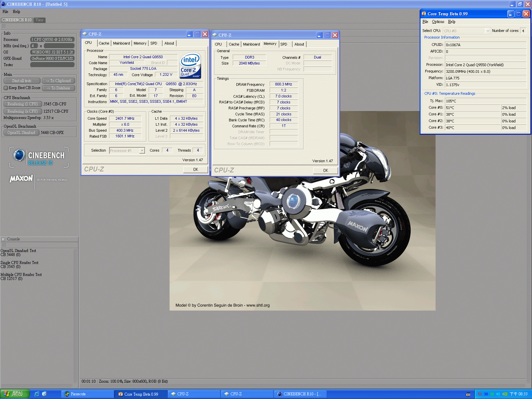Viewport: 532px width, 399px height.
Task: Click Core Speed value 2401.7 MHz
Action: tap(125, 118)
